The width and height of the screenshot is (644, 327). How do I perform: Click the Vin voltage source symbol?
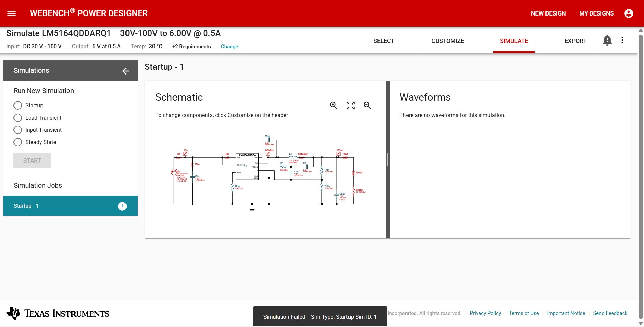[x=174, y=172]
